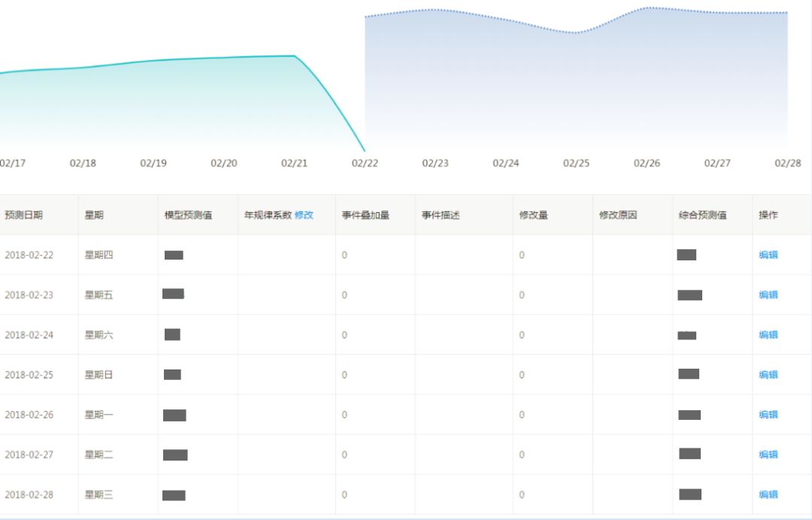Click the 操作 column header
Screen dimensions: 812x520
coord(768,215)
